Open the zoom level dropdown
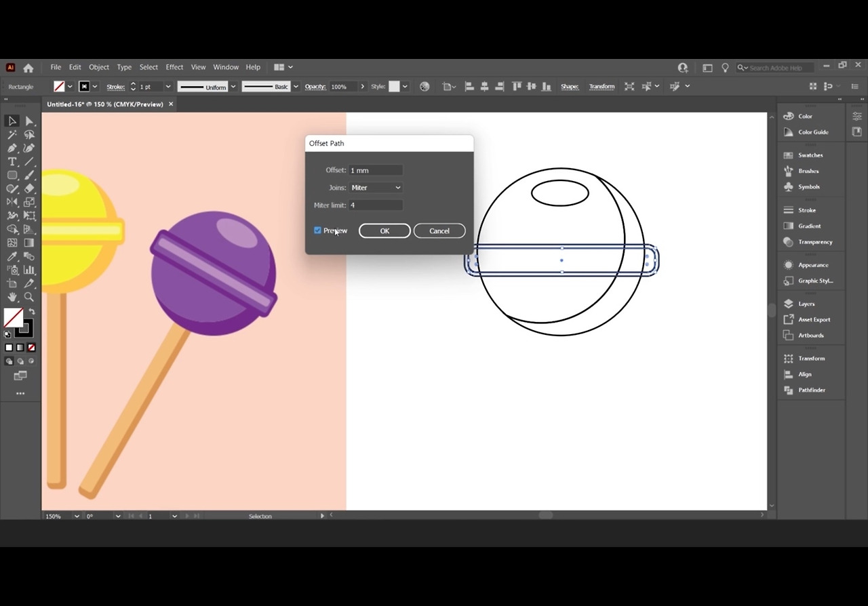Image resolution: width=868 pixels, height=606 pixels. pos(77,517)
